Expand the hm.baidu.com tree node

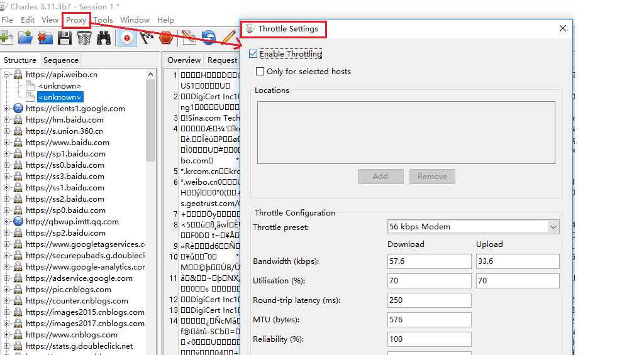[x=6, y=120]
